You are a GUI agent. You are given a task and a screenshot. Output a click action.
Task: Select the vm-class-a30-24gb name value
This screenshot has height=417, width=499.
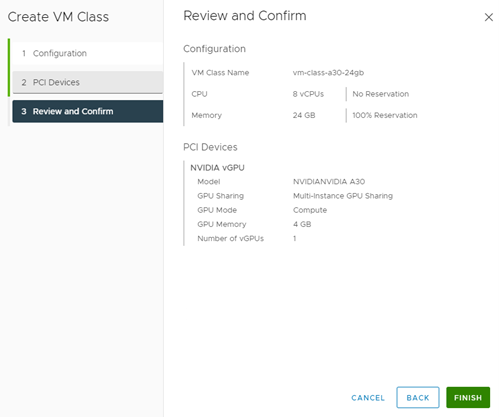[x=328, y=73]
